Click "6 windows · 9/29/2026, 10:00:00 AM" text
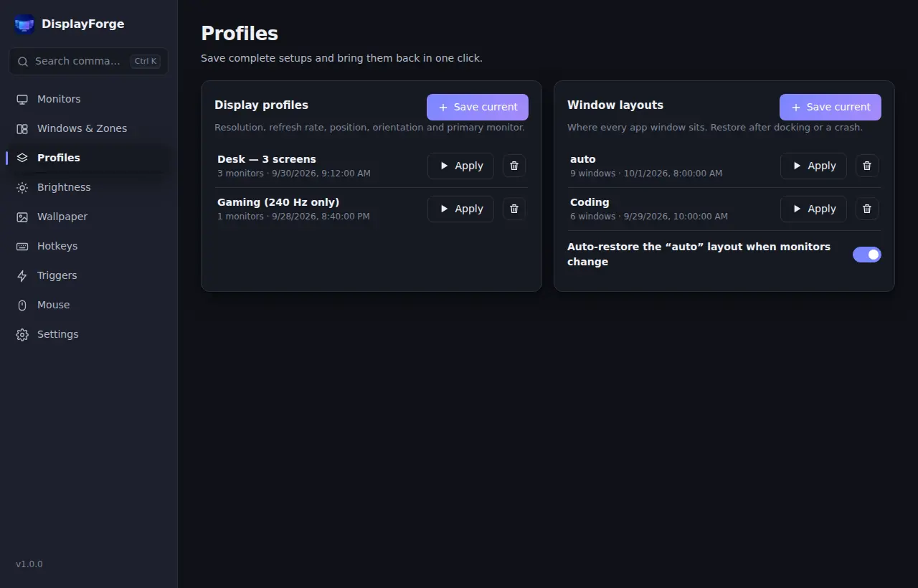918x588 pixels. [x=649, y=217]
